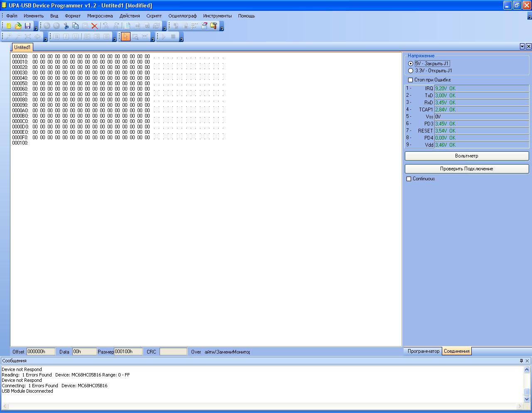
Task: Switch to the Соединения tab
Action: pos(457,351)
